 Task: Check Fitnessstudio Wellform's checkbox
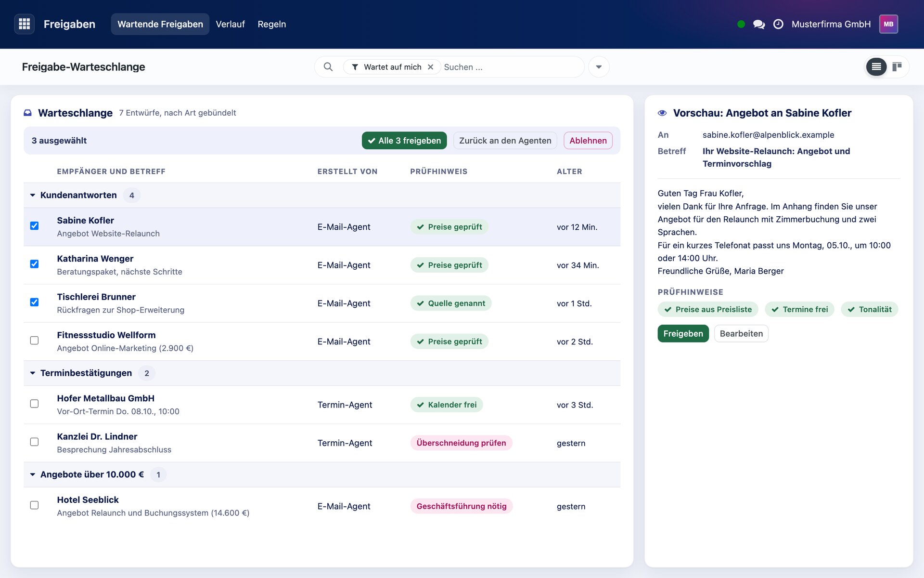click(x=34, y=340)
